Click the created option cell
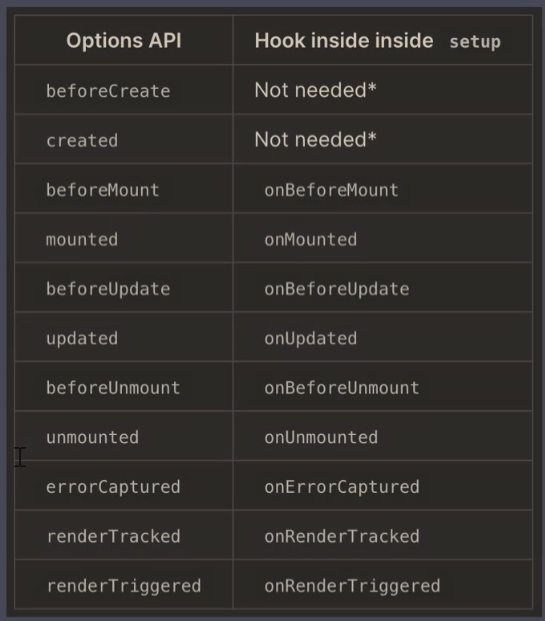 [82, 141]
